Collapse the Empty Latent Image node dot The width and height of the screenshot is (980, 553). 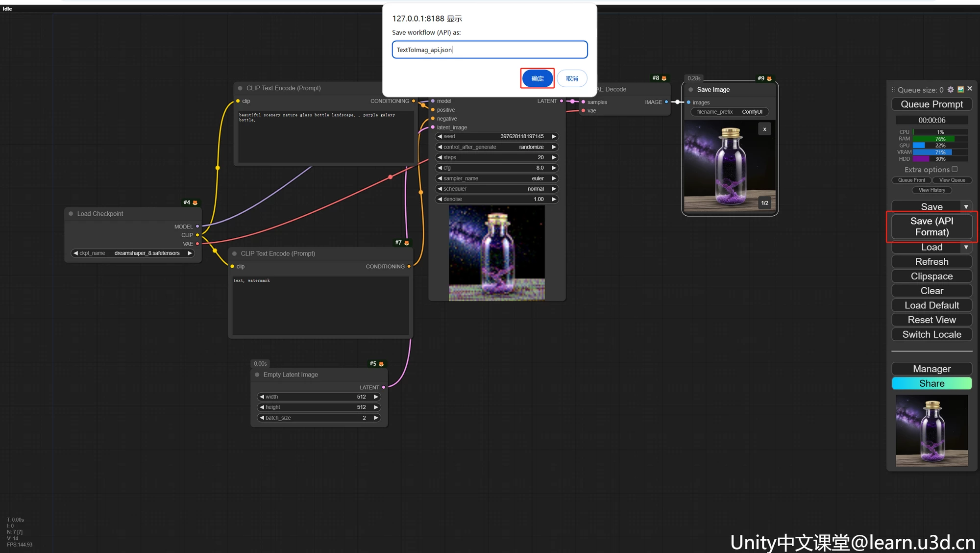point(257,375)
